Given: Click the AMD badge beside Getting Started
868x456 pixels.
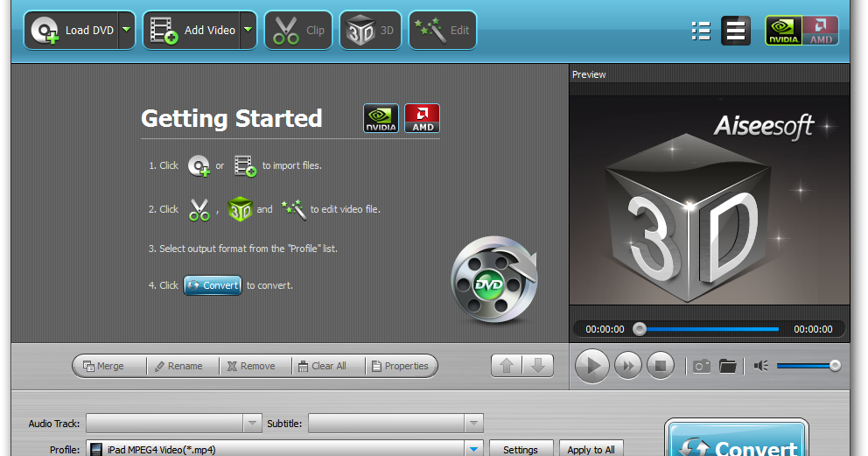Looking at the screenshot, I should tap(423, 118).
